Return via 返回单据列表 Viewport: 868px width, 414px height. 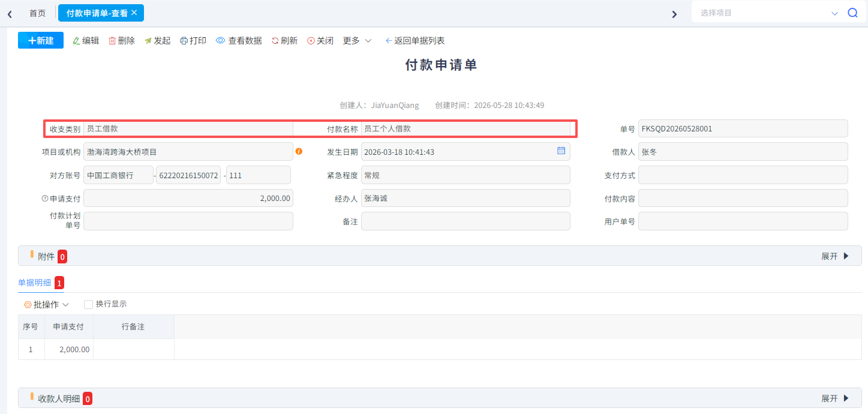tap(415, 41)
